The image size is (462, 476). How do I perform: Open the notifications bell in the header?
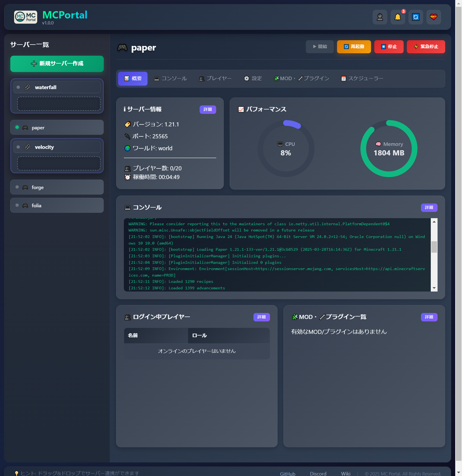click(398, 17)
